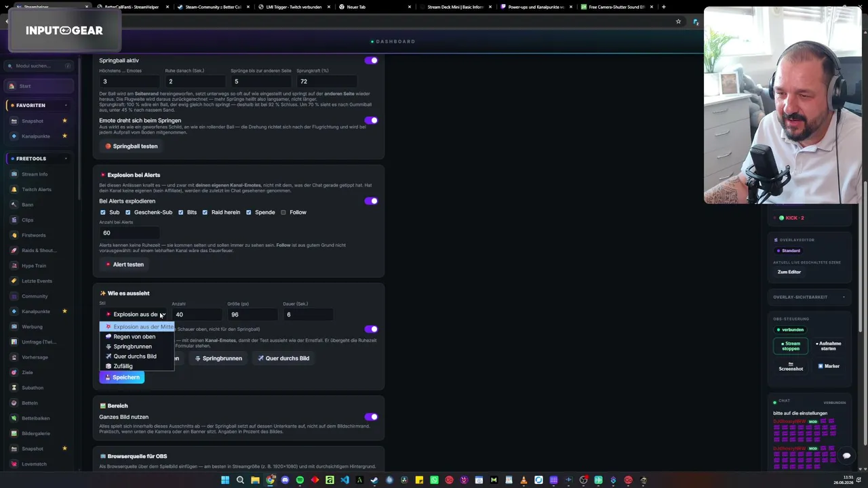Take OBS Screenshot button
Viewport: 868px width, 488px height.
click(x=791, y=366)
